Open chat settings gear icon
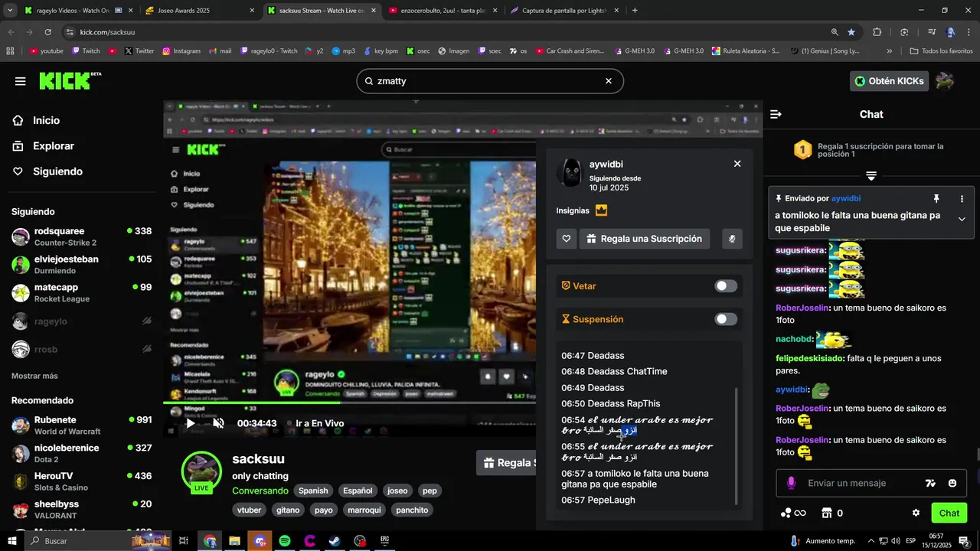The height and width of the screenshot is (551, 980). [916, 513]
